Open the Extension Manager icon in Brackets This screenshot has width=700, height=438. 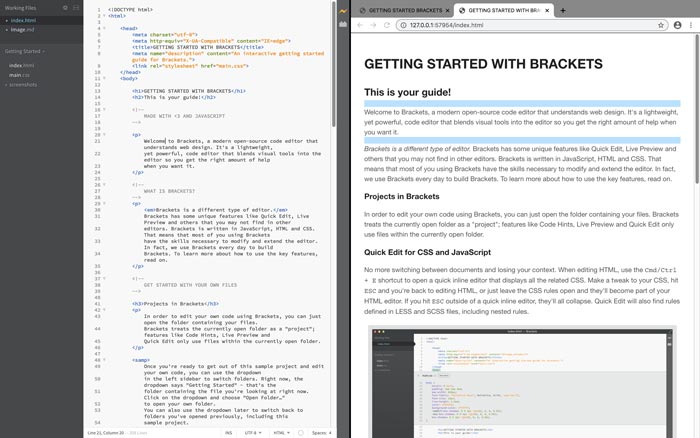[343, 24]
